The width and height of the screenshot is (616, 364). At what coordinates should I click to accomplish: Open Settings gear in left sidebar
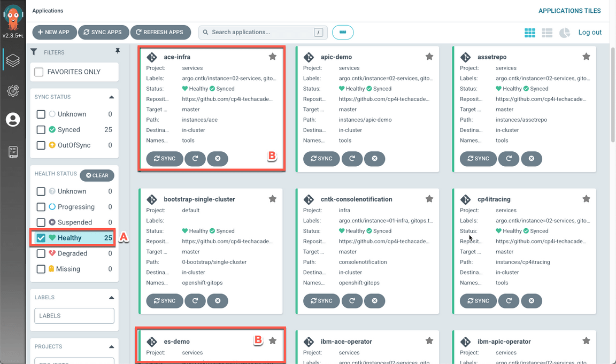pos(13,90)
